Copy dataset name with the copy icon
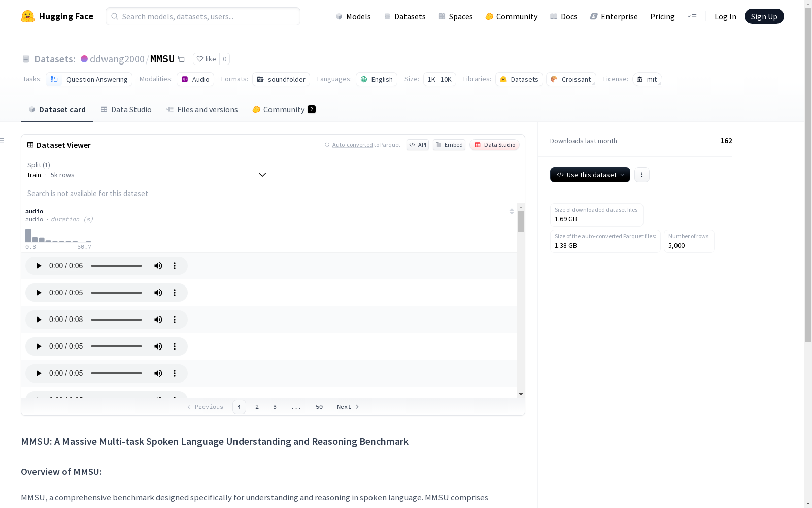The height and width of the screenshot is (508, 812). coord(181,59)
